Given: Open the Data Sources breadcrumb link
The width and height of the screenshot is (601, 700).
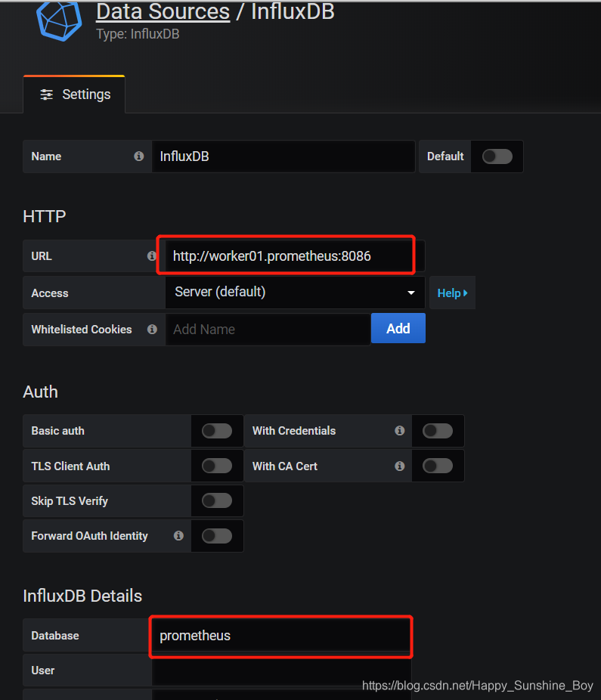Looking at the screenshot, I should coord(163,11).
